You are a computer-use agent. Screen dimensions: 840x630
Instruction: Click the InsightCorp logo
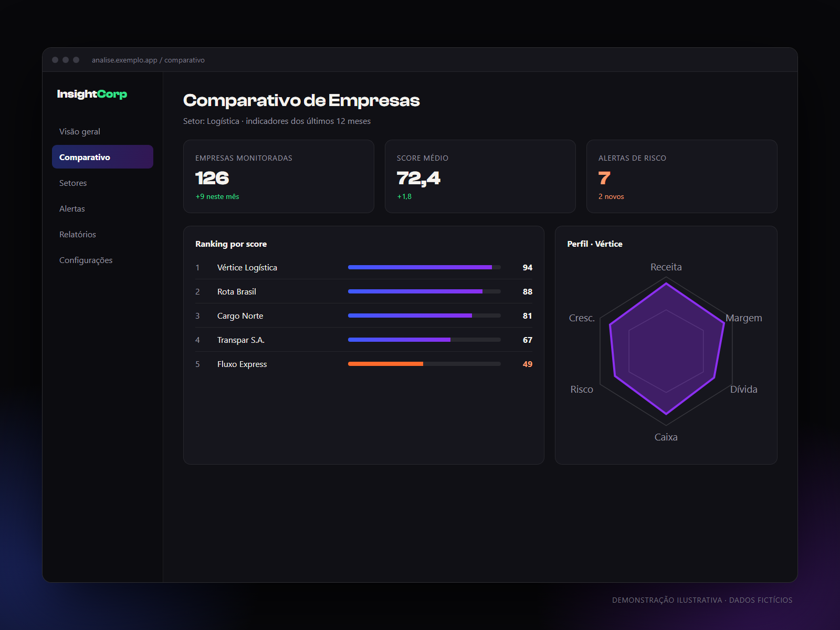tap(92, 94)
